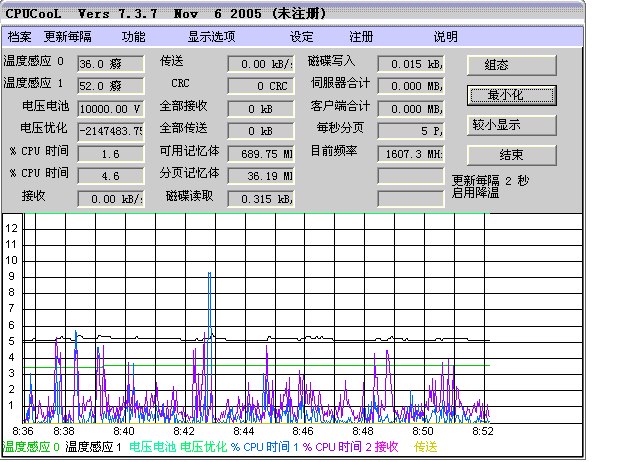Click the 4.6 CPU time field
This screenshot has height=462, width=640.
(x=111, y=176)
